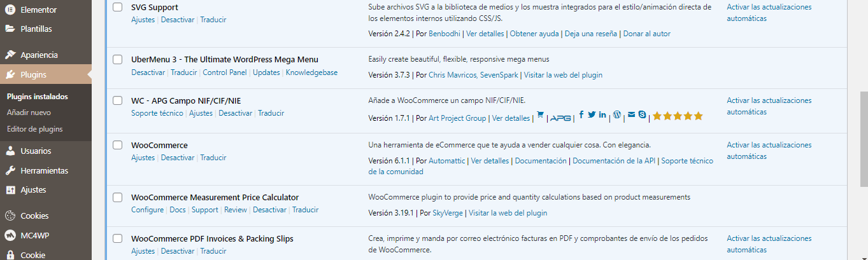
Task: Click the APG logo icon
Action: tap(561, 118)
